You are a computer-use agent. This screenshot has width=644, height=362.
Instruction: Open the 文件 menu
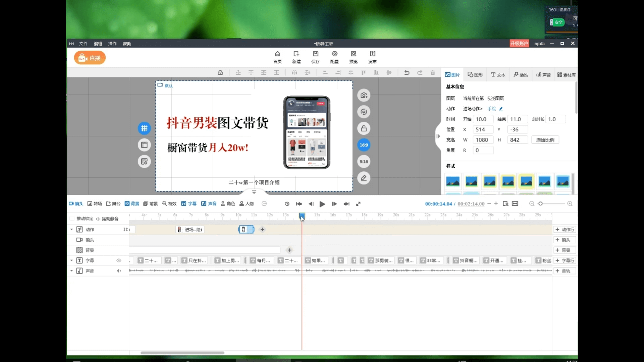(x=83, y=44)
